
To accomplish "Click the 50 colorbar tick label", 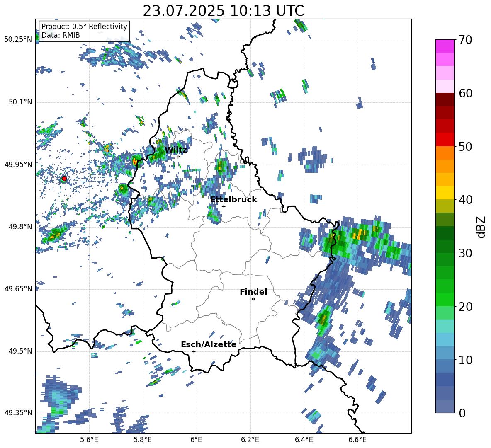I will (x=465, y=147).
